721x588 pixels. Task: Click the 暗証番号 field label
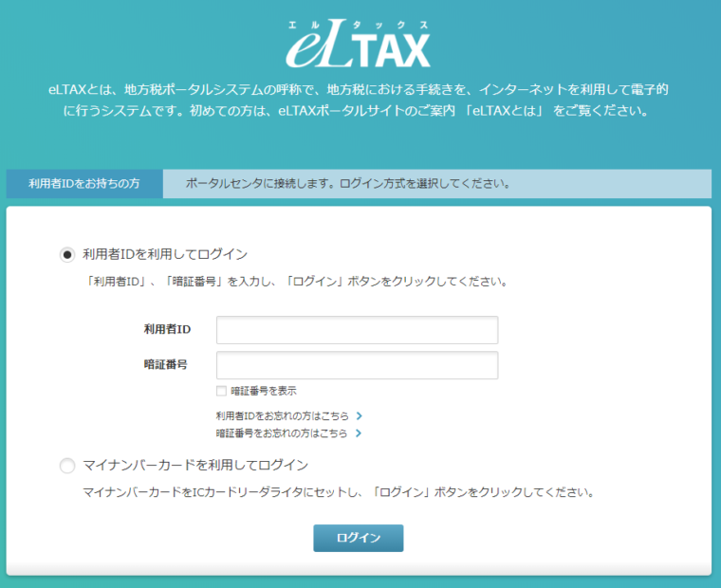coord(165,364)
